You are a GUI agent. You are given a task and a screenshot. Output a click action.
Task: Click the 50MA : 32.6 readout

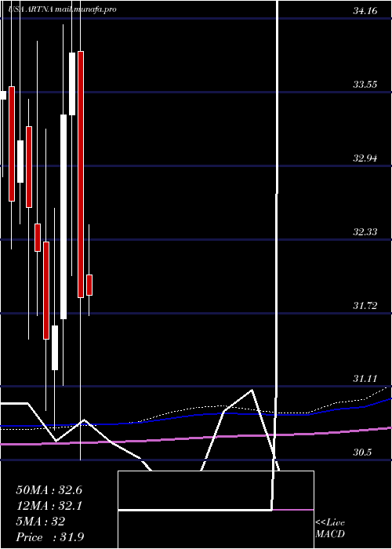coord(49,490)
